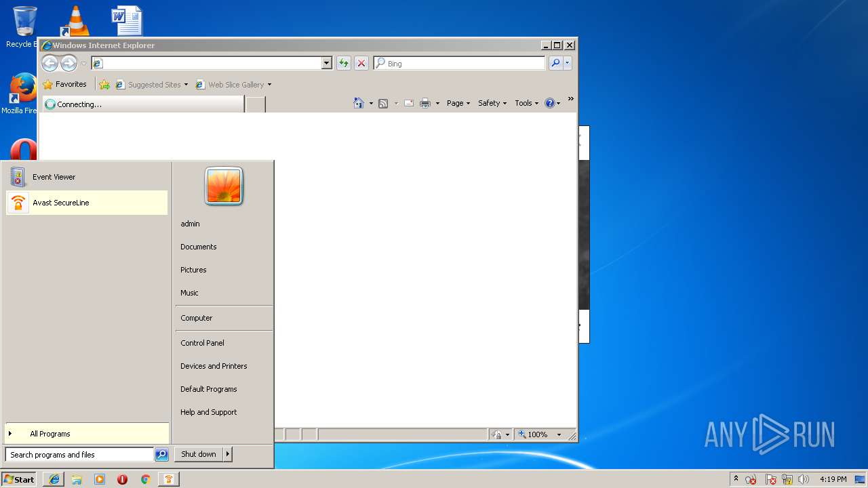Open Windows Media Player taskbar icon
Image resolution: width=868 pixels, height=488 pixels.
pos(100,479)
